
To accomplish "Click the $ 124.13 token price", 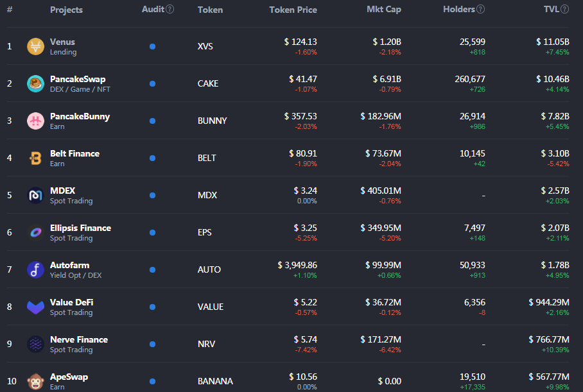I will 300,42.
